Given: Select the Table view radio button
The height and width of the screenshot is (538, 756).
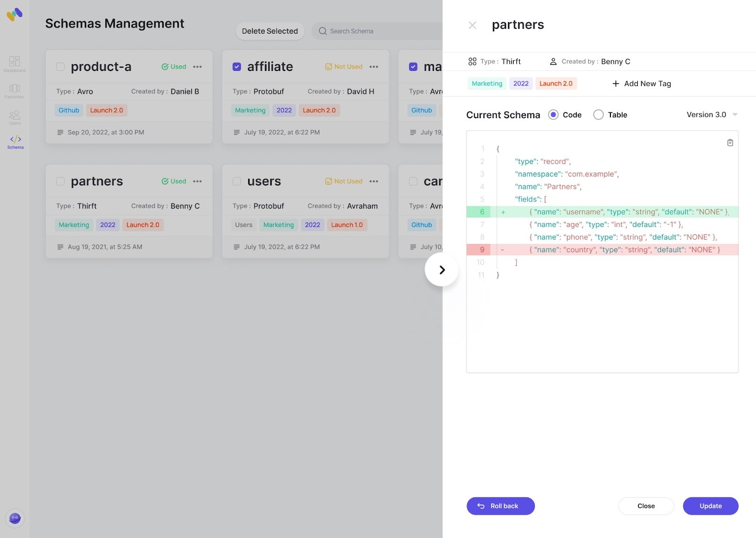Looking at the screenshot, I should coord(598,115).
